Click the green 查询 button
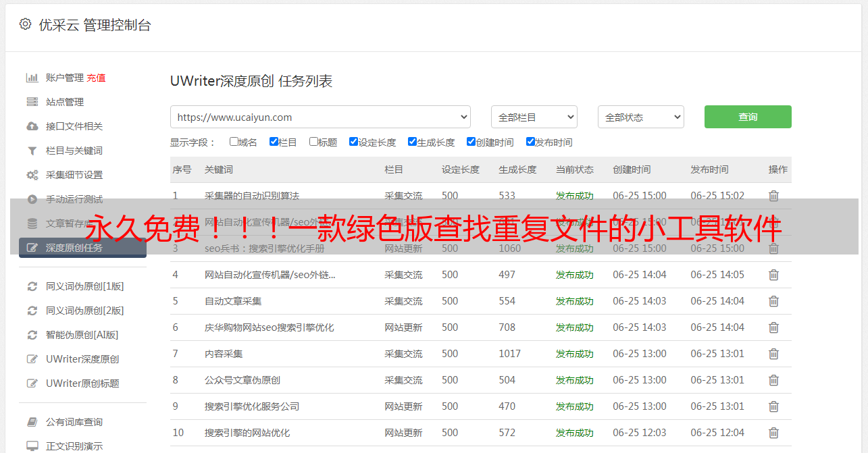Viewport: 868px width, 453px height. click(748, 117)
